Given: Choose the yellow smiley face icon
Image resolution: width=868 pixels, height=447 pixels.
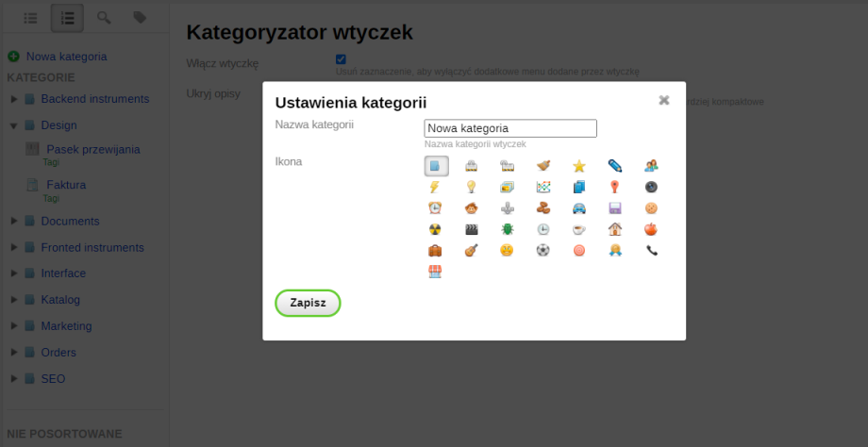Looking at the screenshot, I should tap(507, 251).
